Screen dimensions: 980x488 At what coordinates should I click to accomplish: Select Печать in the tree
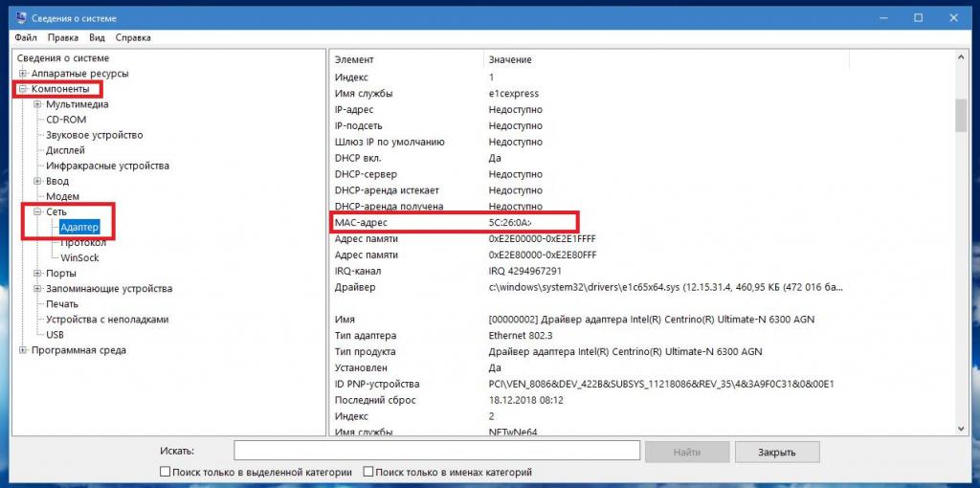[x=62, y=303]
